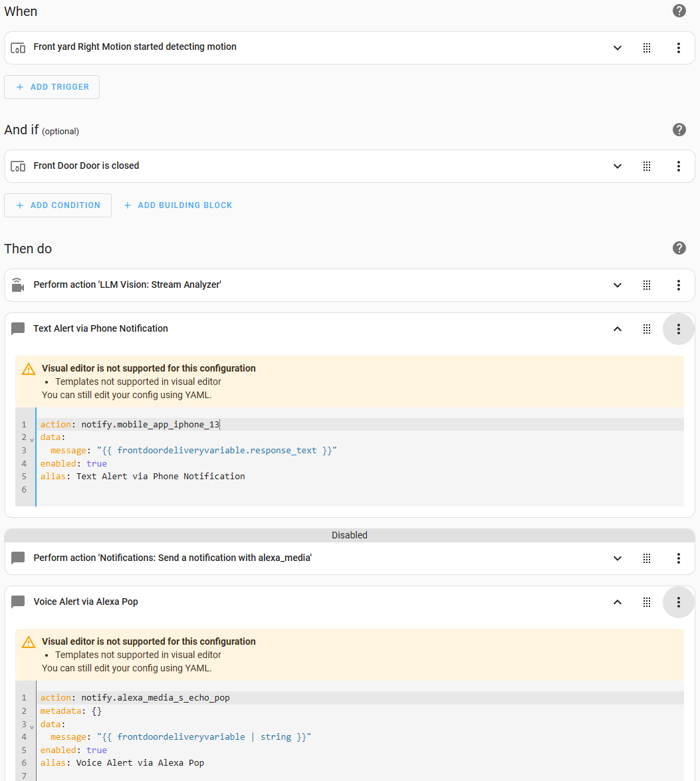
Task: Click the help icon beside the When heading
Action: pos(679,11)
